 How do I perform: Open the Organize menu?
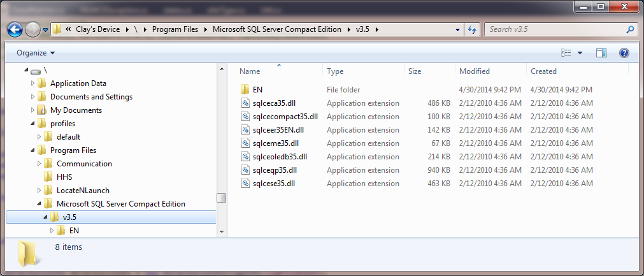click(x=36, y=53)
